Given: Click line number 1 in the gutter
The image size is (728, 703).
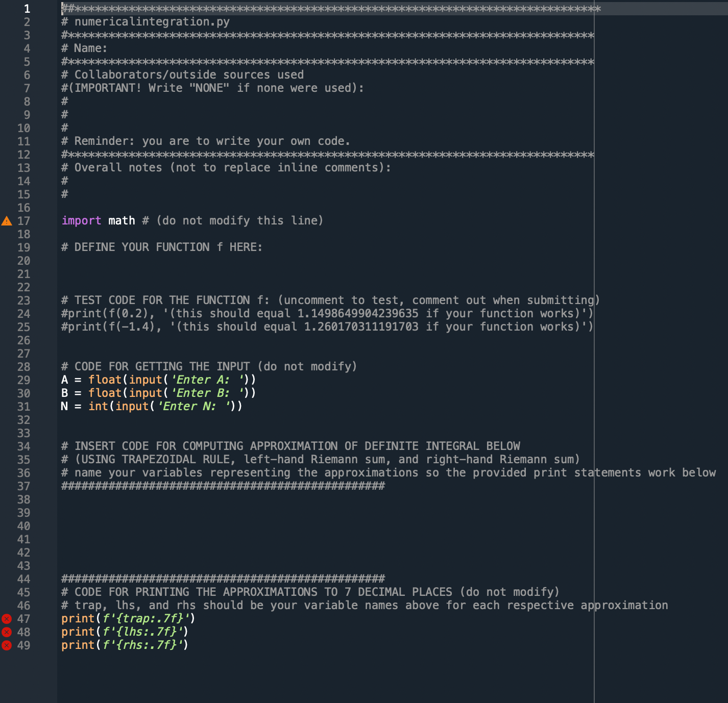Looking at the screenshot, I should coord(27,9).
